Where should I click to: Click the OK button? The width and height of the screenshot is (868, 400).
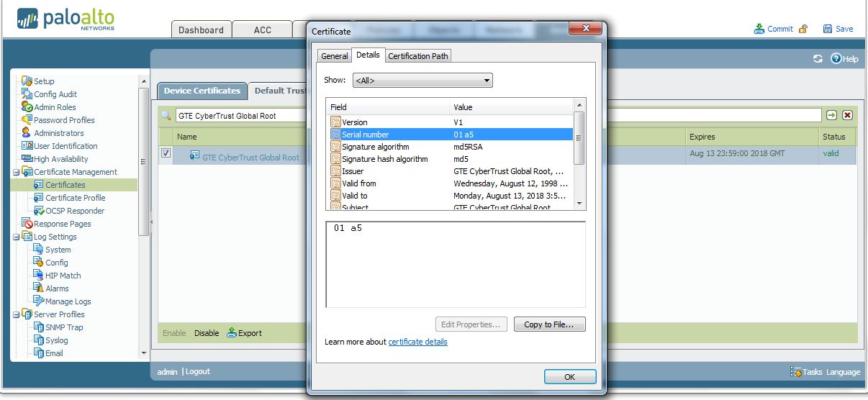569,377
